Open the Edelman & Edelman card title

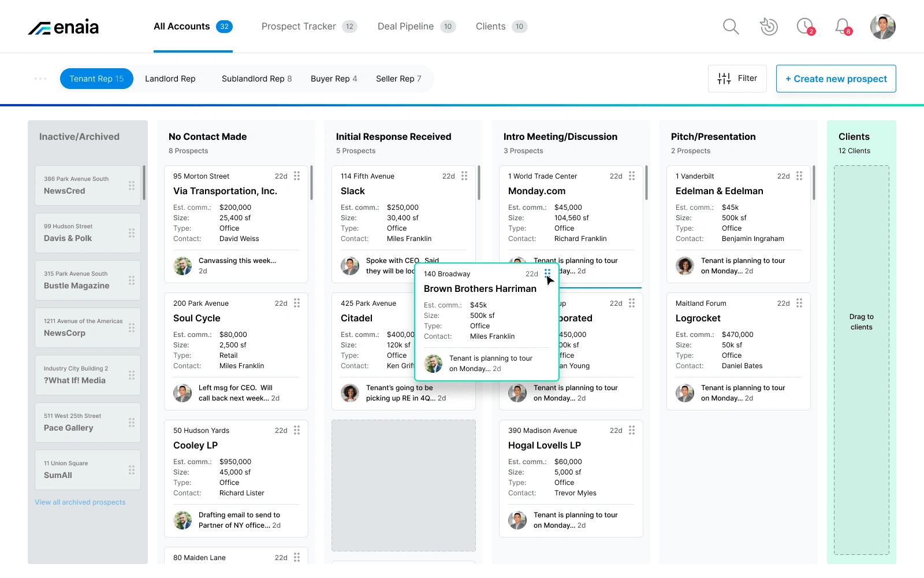click(x=720, y=191)
